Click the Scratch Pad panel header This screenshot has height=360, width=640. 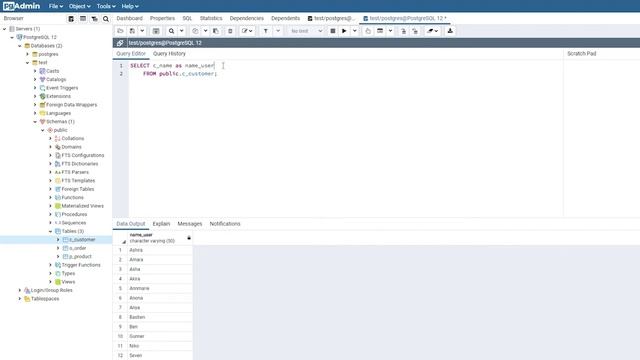tap(581, 53)
